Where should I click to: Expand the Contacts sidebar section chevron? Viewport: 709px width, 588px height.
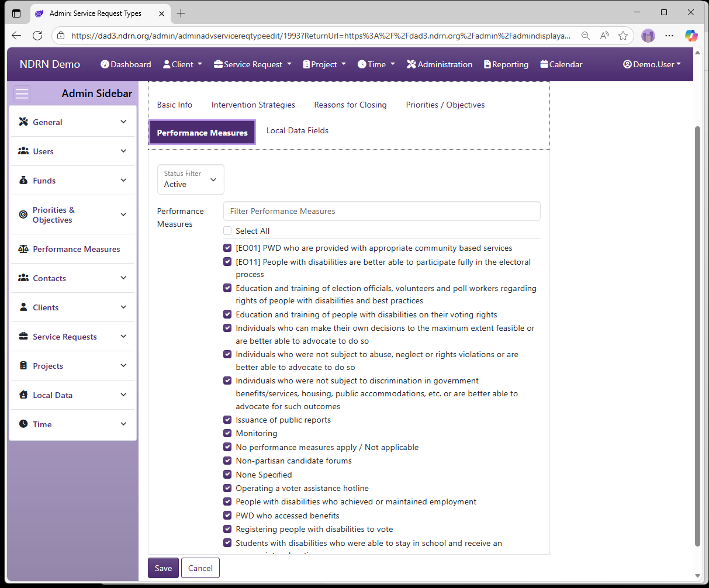point(123,278)
